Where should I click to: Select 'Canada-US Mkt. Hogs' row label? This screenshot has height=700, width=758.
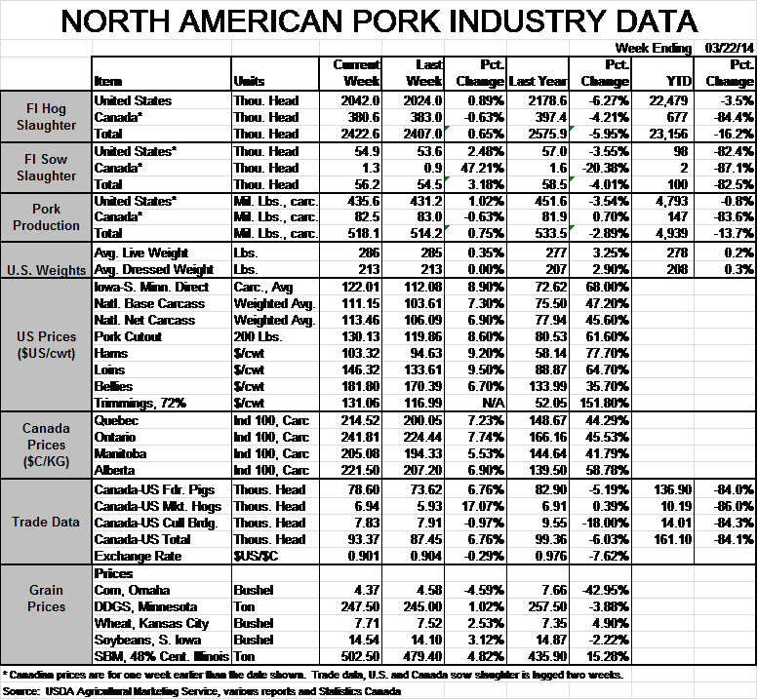[x=158, y=506]
